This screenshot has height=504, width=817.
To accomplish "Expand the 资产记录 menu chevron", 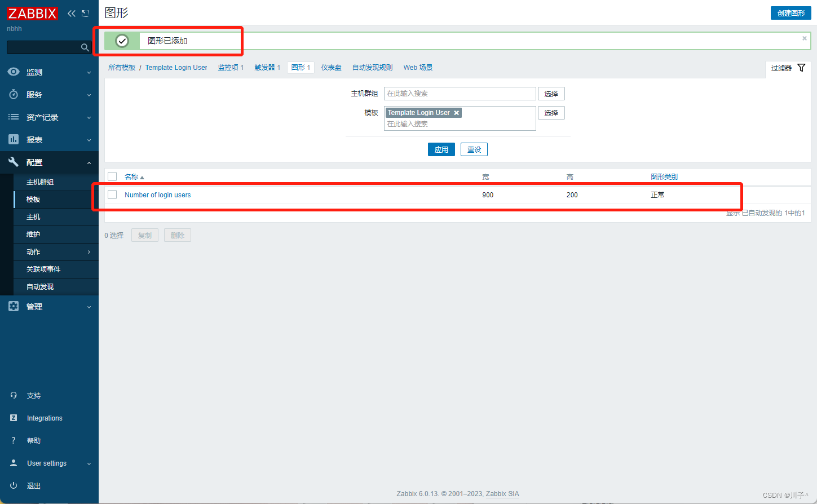I will (89, 117).
